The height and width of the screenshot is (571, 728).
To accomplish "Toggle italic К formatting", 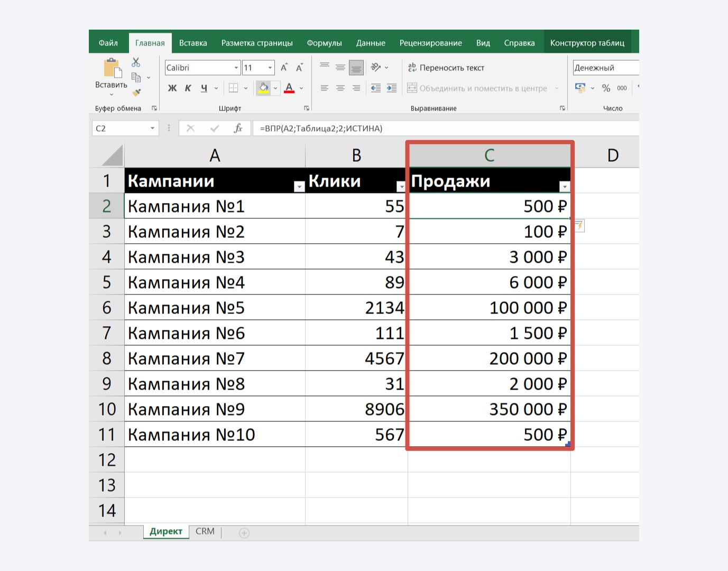I will pyautogui.click(x=188, y=88).
